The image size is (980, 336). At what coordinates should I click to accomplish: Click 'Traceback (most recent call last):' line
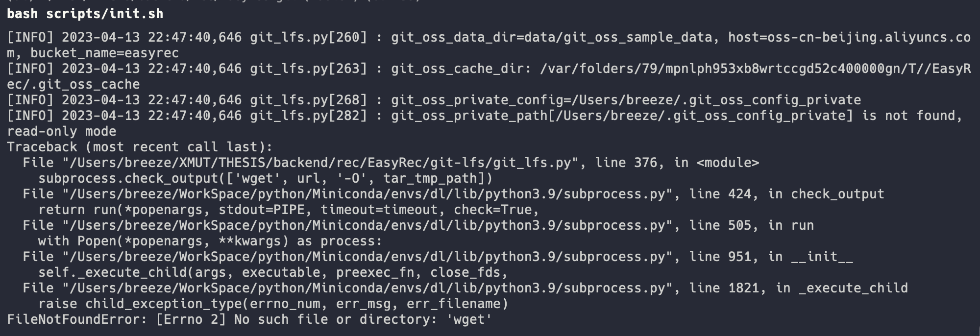[x=140, y=147]
